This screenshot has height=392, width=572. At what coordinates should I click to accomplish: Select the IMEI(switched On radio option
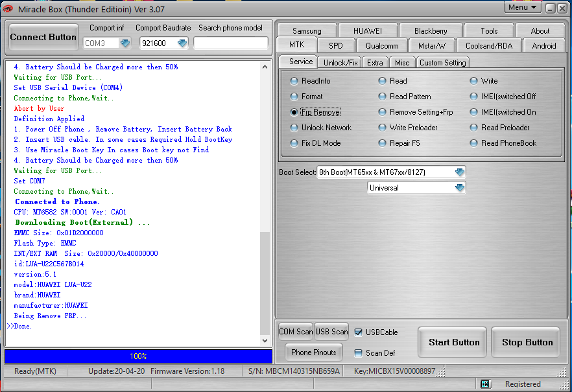(x=473, y=112)
